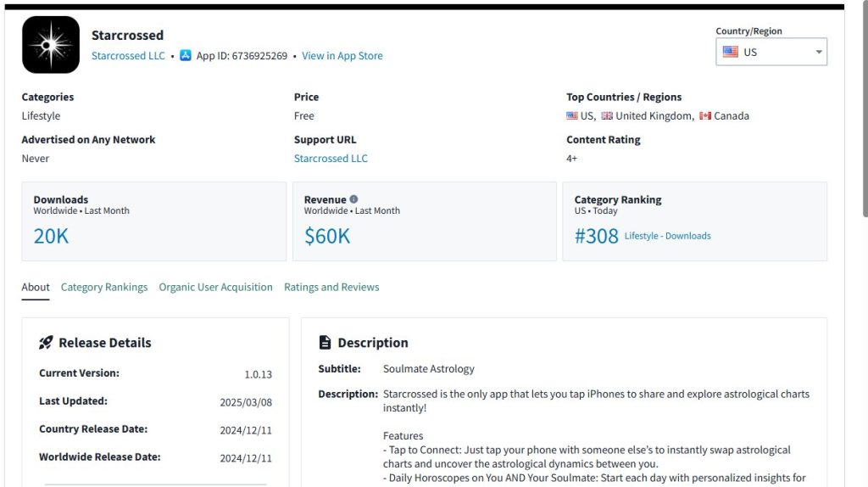Click the Starcrossed app icon thumbnail
The height and width of the screenshot is (487, 868).
[x=51, y=44]
